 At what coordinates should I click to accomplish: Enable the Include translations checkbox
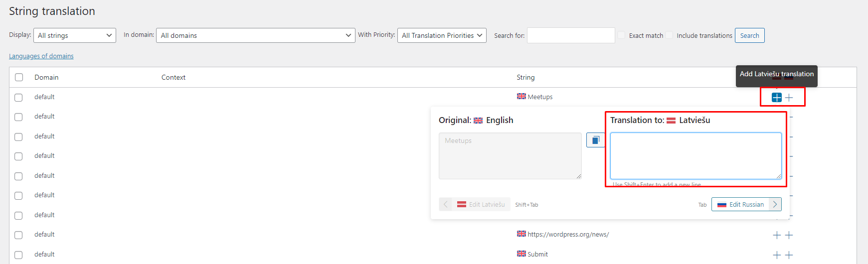[x=669, y=35]
